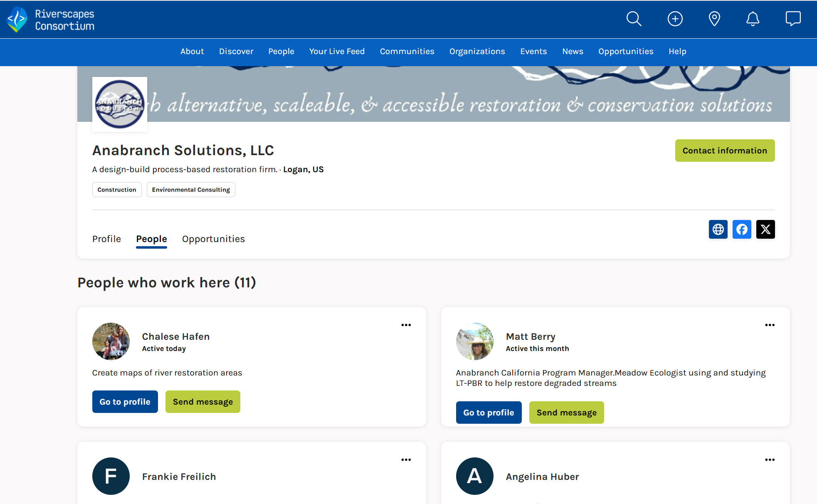
Task: Open notifications bell icon
Action: pyautogui.click(x=753, y=19)
